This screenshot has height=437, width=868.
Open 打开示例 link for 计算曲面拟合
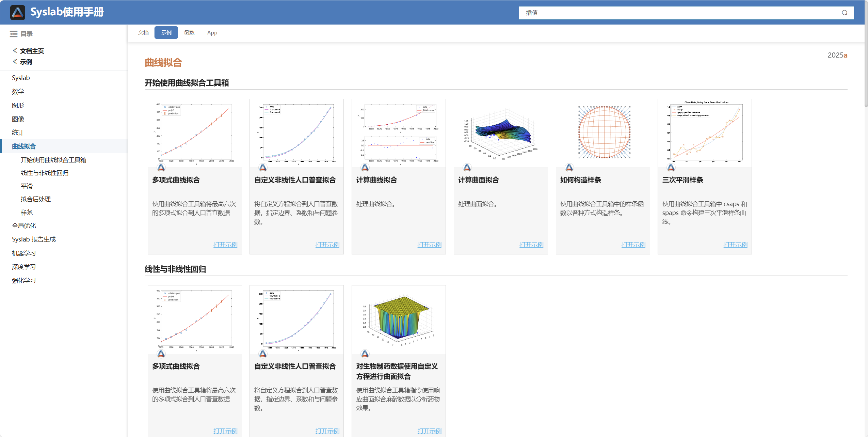coord(531,245)
